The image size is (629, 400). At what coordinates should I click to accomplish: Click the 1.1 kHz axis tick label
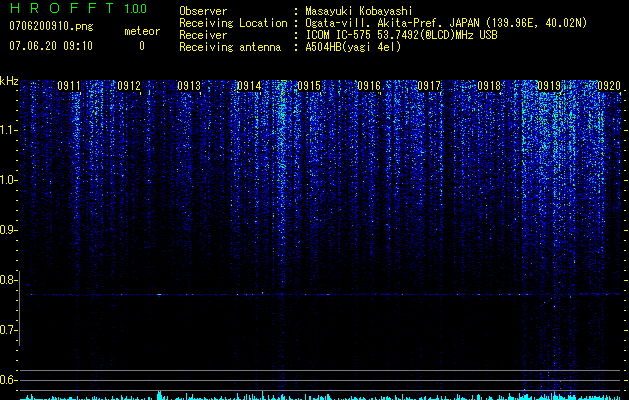pyautogui.click(x=8, y=130)
